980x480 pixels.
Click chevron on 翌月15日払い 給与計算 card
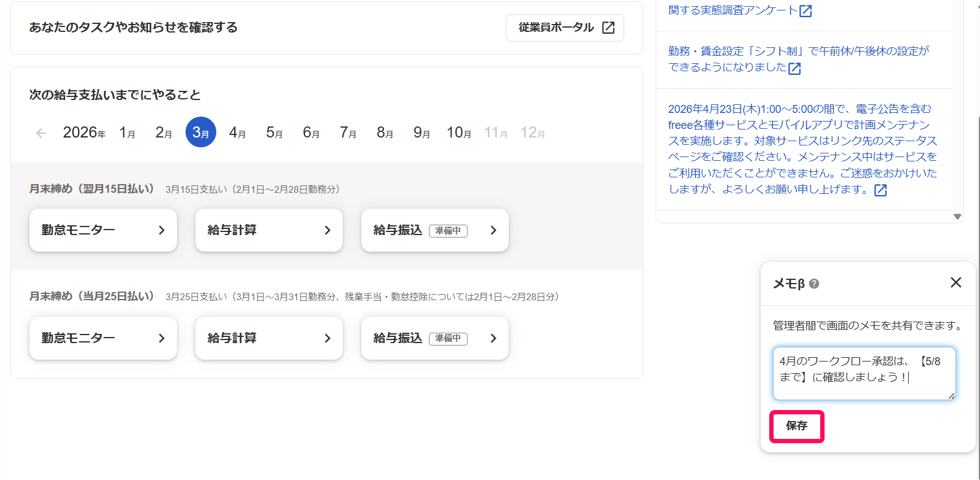coord(327,230)
